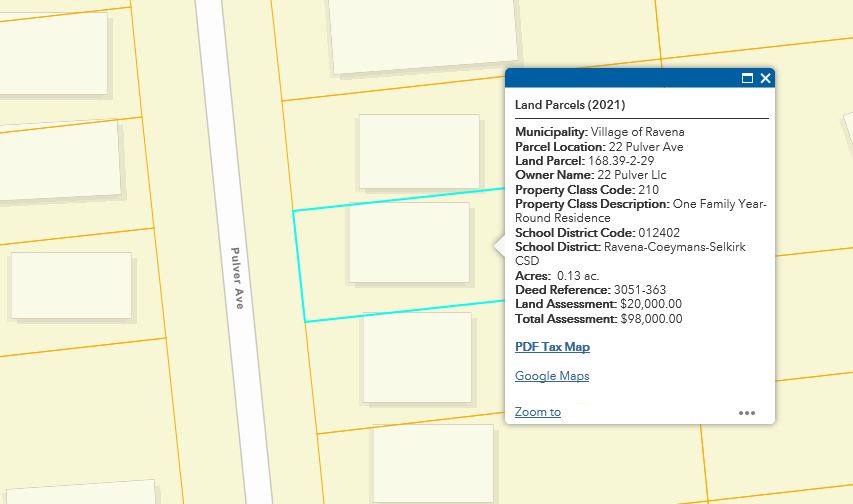Open the PDF Tax Map link
This screenshot has height=504, width=853.
552,347
